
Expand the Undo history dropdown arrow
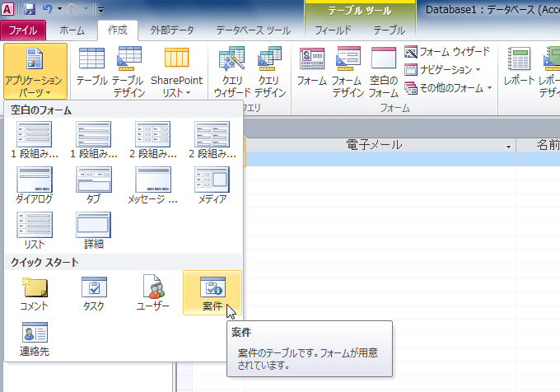59,9
